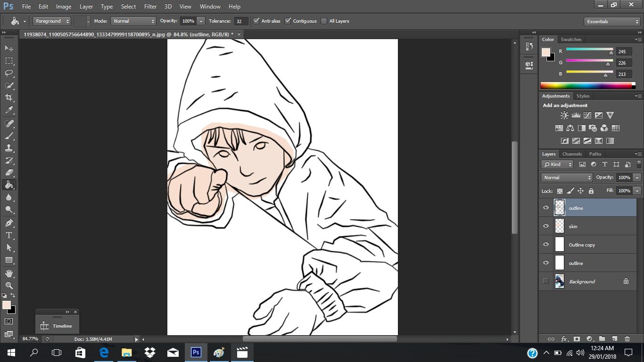This screenshot has height=362, width=644.
Task: Add a Color Balance adjustment
Action: click(570, 128)
